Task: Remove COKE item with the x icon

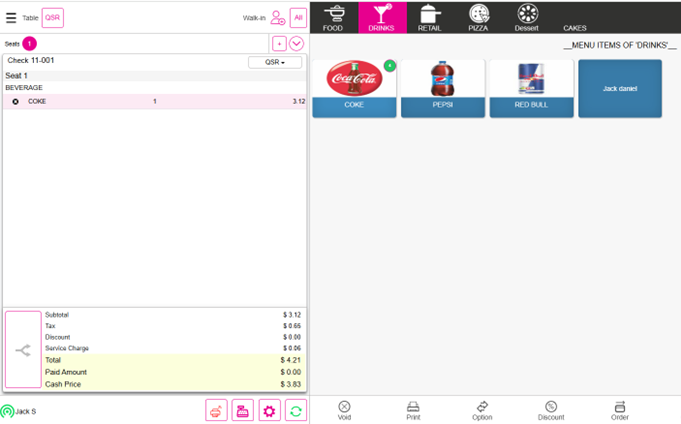Action: (15, 101)
